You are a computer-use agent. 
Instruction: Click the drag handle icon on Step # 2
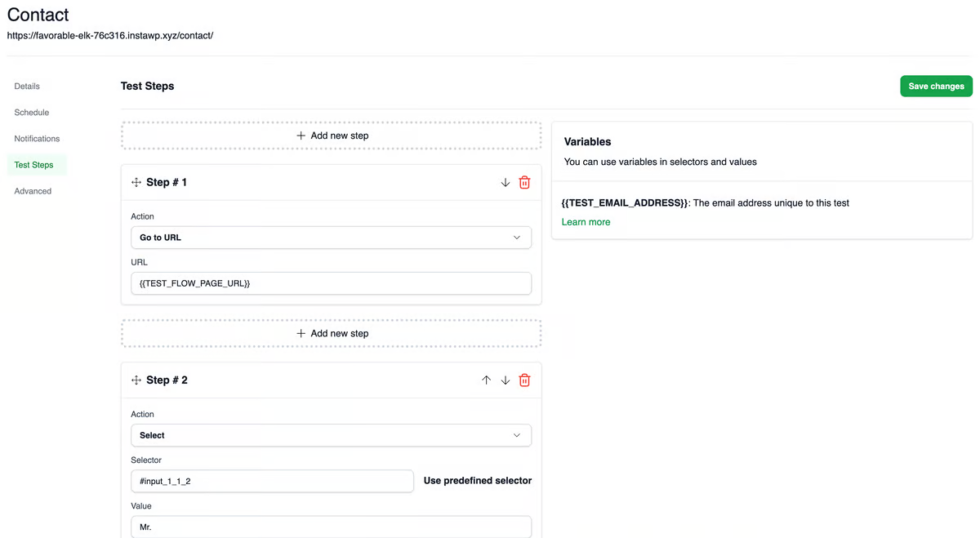pos(136,380)
